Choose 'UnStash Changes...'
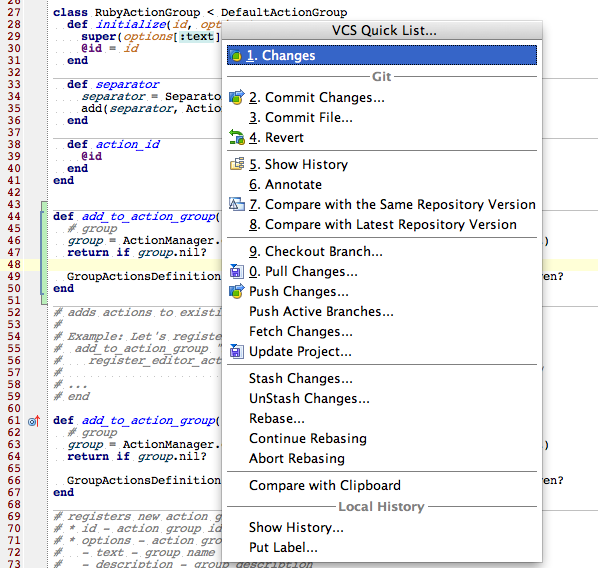The width and height of the screenshot is (598, 568). 309,399
